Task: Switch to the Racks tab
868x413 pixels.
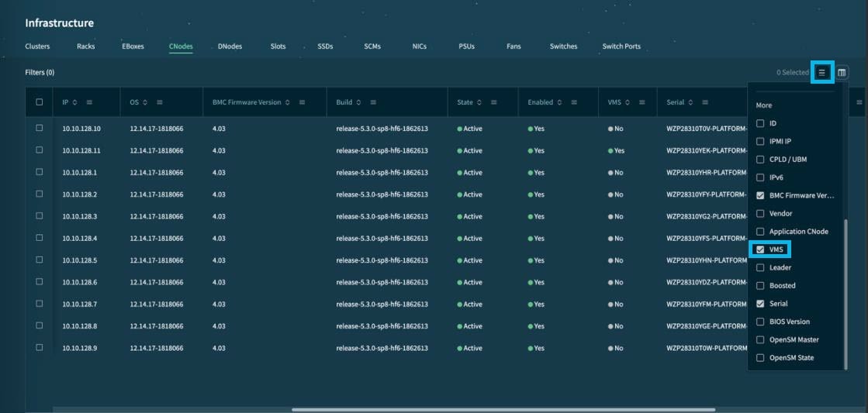Action: (86, 46)
